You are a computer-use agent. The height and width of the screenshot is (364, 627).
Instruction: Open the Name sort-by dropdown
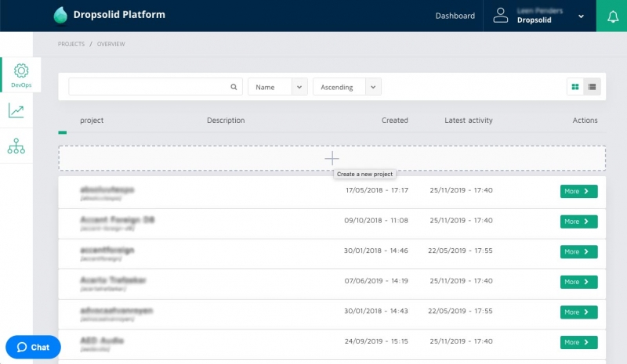pos(277,87)
